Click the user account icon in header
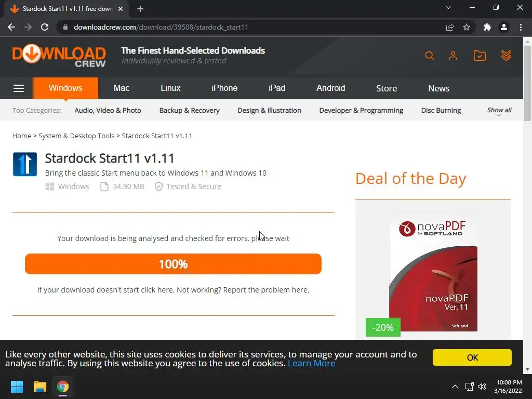Screen dimensions: 532x399 pos(453,56)
